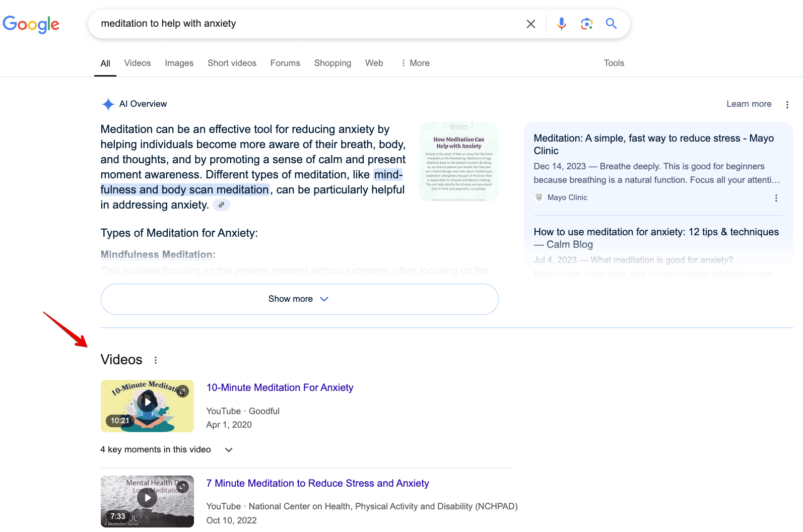This screenshot has width=803, height=532.
Task: Click the Types of Meditation for Anxiety heading
Action: click(x=179, y=233)
